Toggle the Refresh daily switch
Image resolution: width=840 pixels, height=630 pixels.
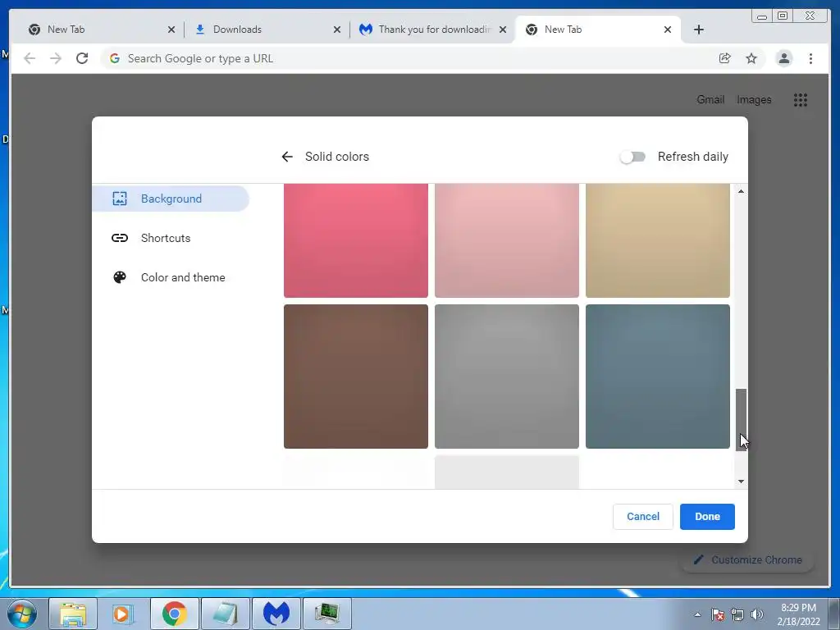click(632, 157)
